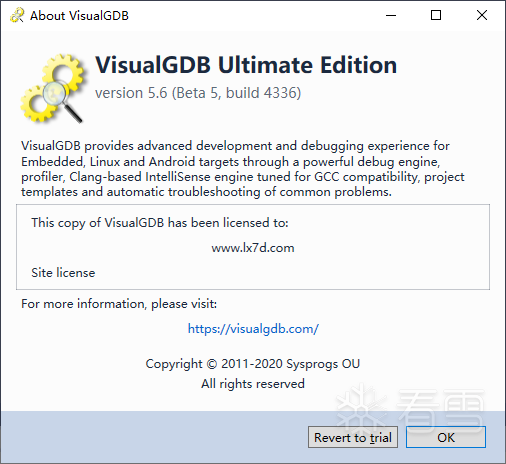
Task: Click the For more information label
Action: [x=119, y=304]
